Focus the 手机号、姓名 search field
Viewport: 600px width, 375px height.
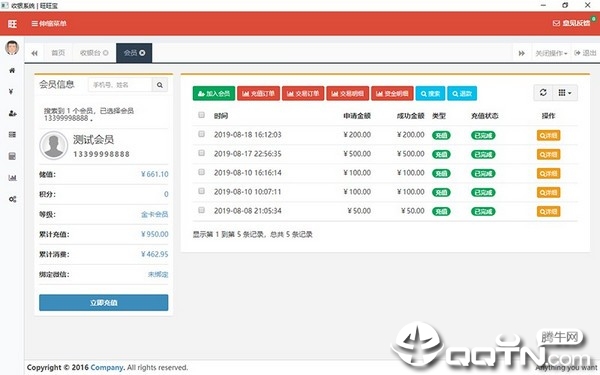click(x=120, y=85)
